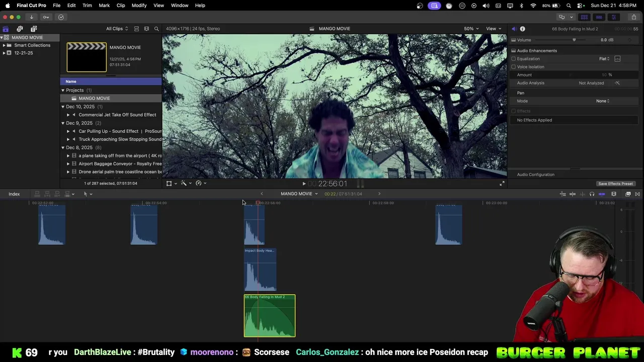Viewport: 644px width, 362px height.
Task: Select the 66 Body Falling In Mud 2 clip
Action: (270, 316)
